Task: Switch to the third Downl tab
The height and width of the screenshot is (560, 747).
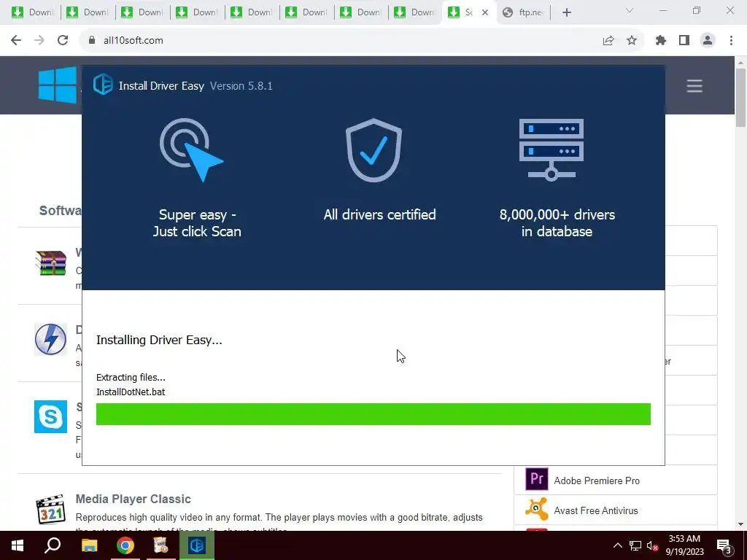Action: pyautogui.click(x=142, y=12)
